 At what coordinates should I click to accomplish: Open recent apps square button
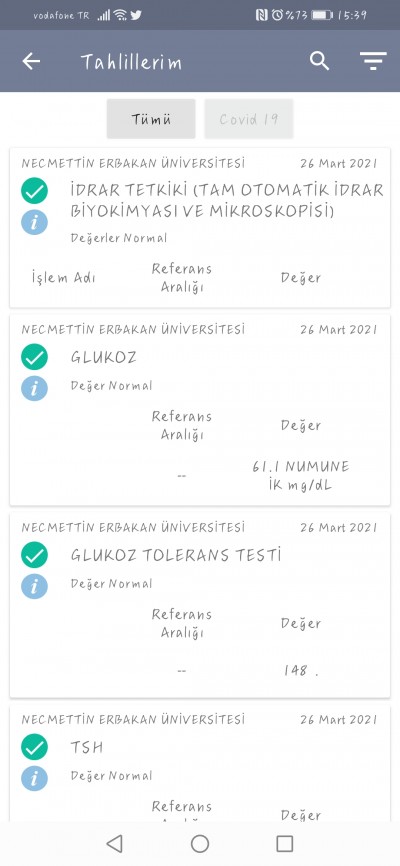(285, 843)
